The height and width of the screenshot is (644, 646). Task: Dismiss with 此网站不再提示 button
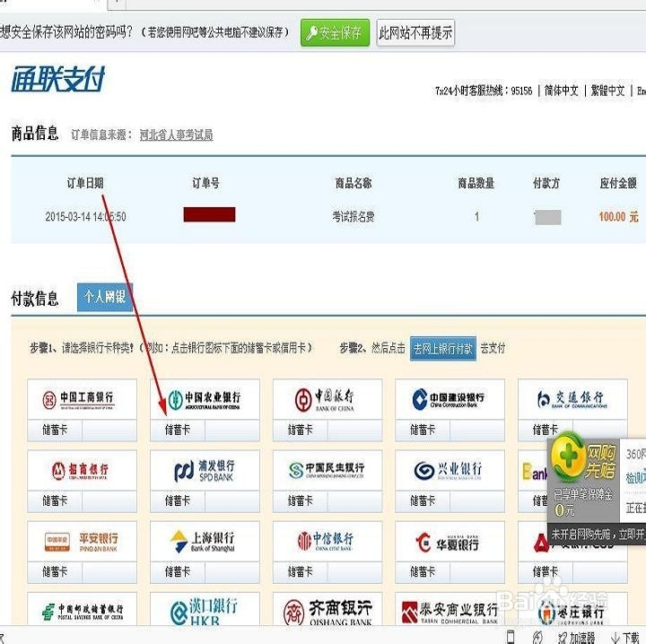click(x=415, y=32)
